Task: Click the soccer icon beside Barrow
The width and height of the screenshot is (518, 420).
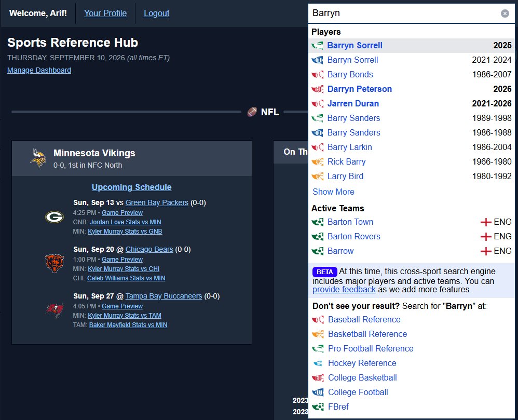Action: (x=318, y=251)
